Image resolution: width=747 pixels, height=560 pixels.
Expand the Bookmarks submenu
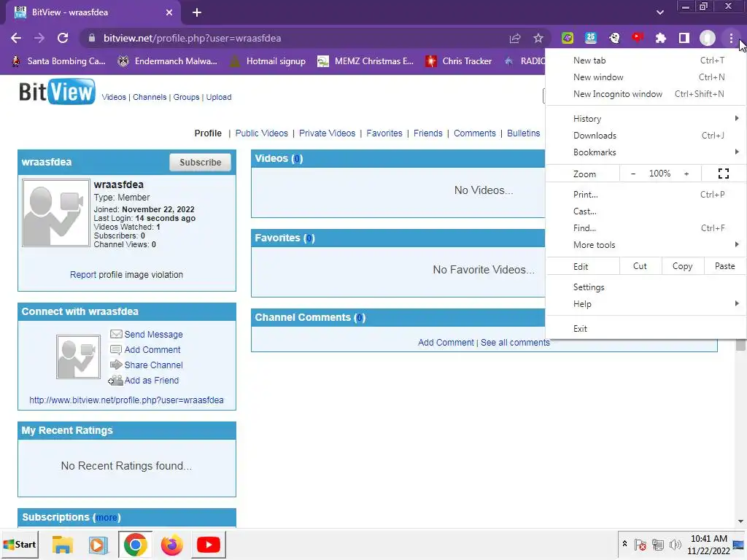click(x=646, y=152)
